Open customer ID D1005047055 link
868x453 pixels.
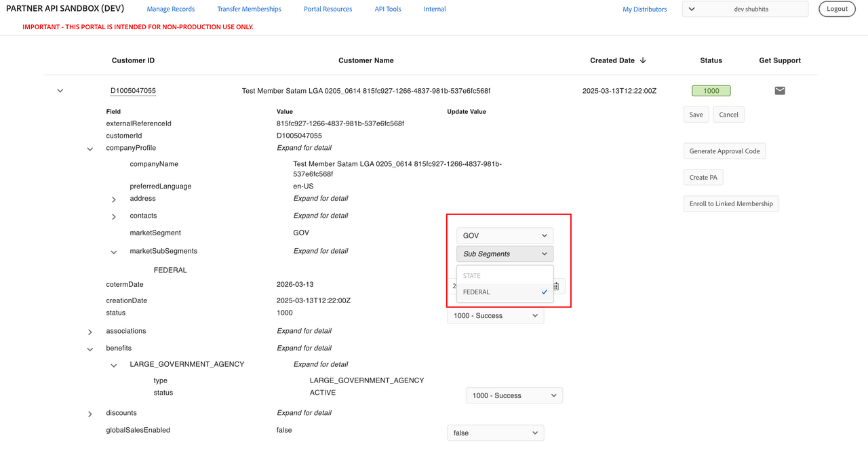(x=134, y=91)
